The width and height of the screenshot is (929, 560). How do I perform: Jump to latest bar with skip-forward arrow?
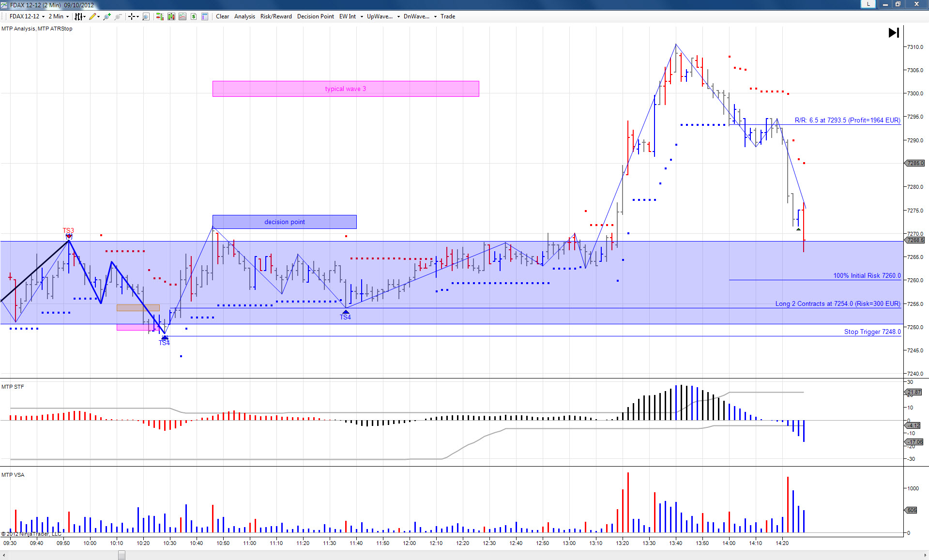click(894, 33)
